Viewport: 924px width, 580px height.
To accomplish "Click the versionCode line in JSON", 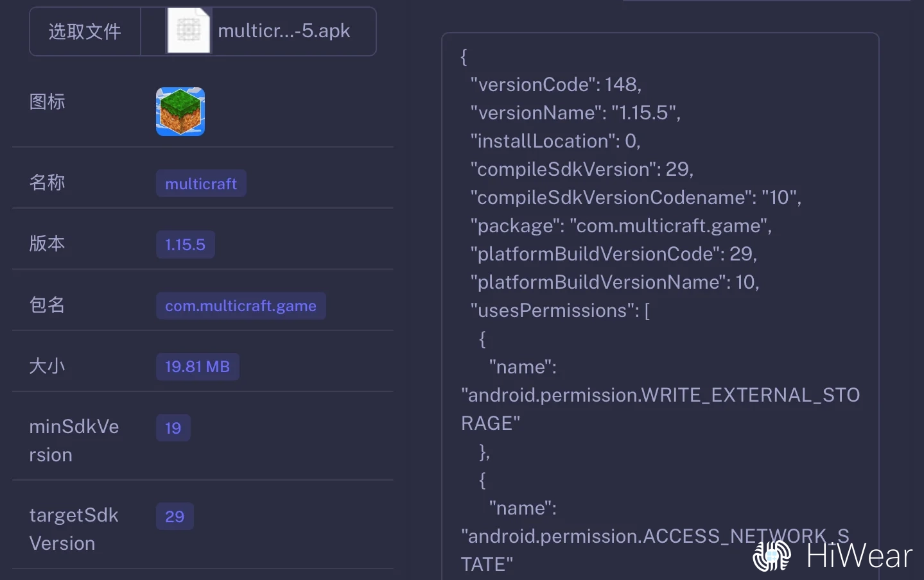I will 555,85.
